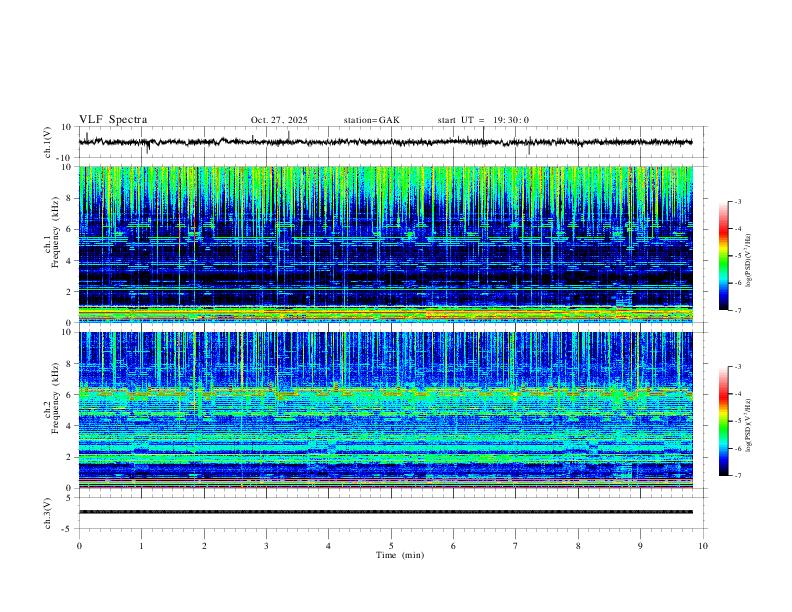Select the "start UT = 19:30:0" text

(x=483, y=120)
